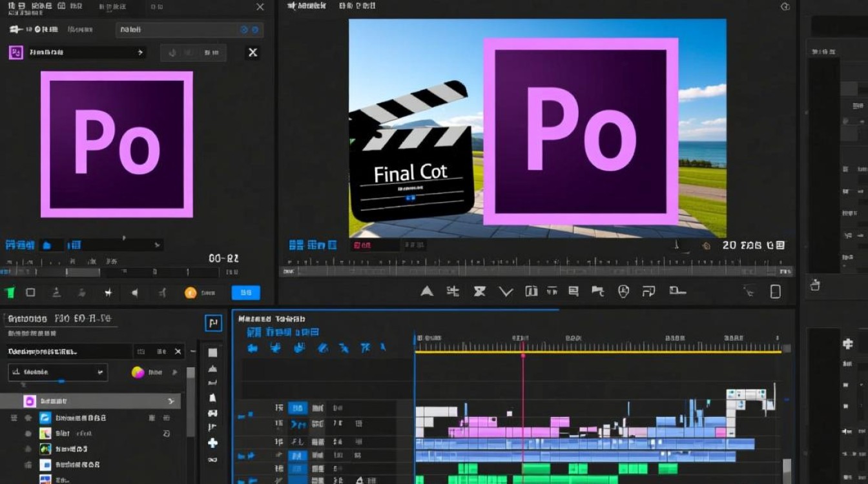The height and width of the screenshot is (484, 868).
Task: Click the circular clock icon in the program toolbar
Action: 623,292
